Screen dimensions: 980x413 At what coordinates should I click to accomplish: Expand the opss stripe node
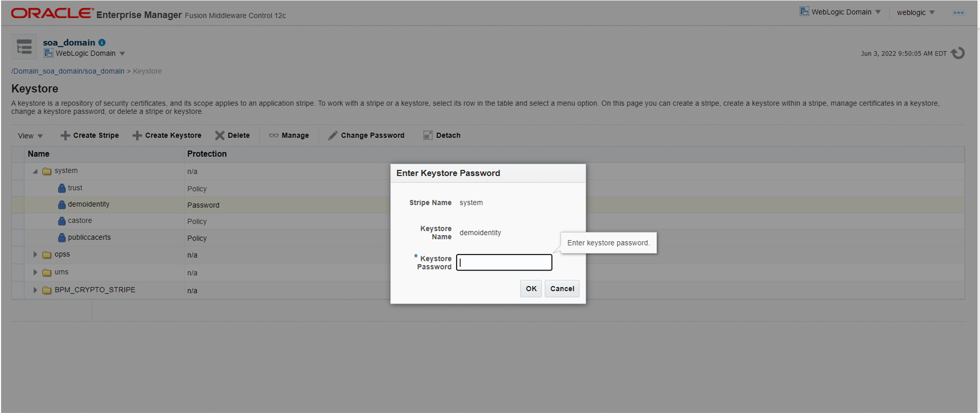pos(35,255)
